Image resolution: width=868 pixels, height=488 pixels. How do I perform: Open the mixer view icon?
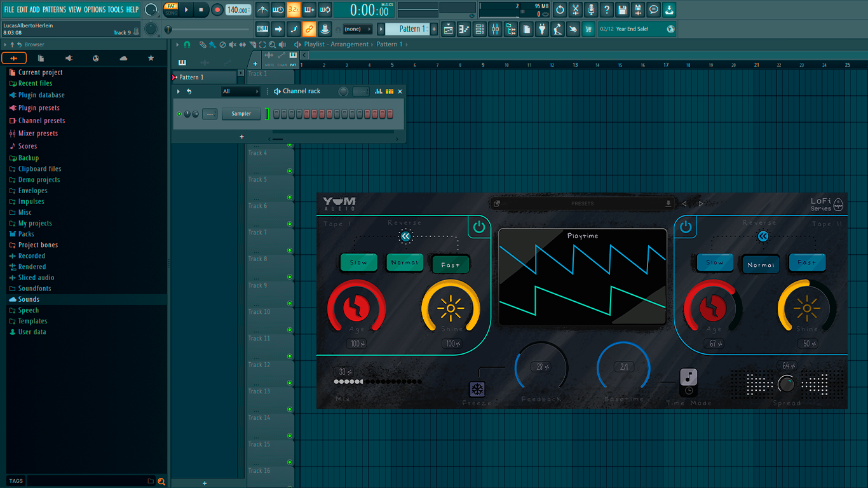pos(495,29)
